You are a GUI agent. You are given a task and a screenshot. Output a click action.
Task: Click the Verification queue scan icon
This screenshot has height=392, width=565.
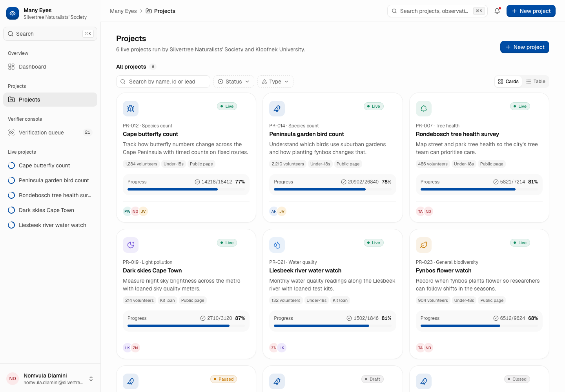[11, 132]
